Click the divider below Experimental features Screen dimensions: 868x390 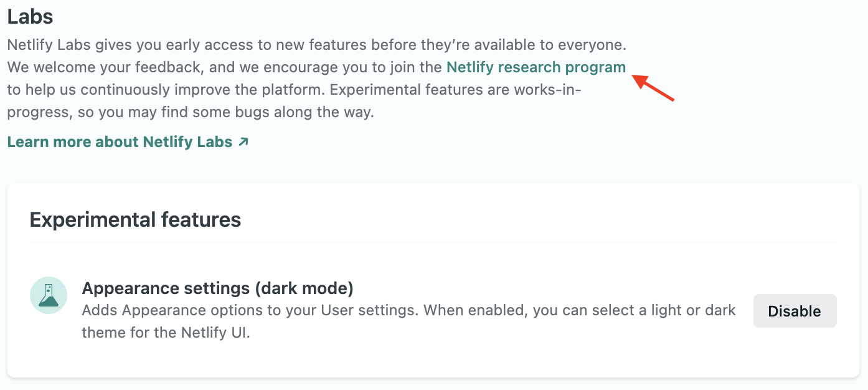click(433, 242)
